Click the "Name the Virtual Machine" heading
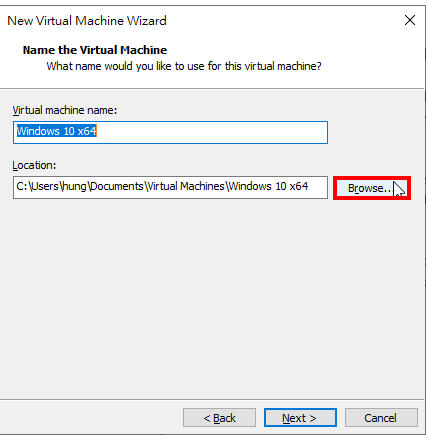The width and height of the screenshot is (427, 443). point(95,50)
